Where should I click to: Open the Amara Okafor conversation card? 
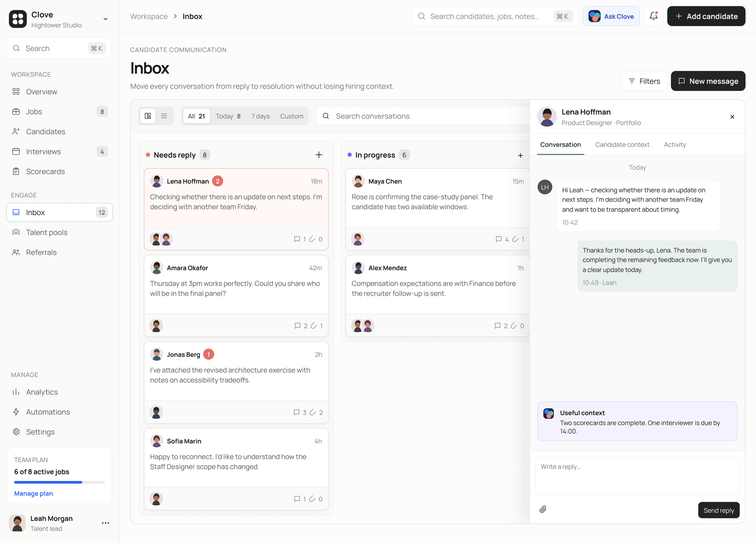[x=236, y=296]
